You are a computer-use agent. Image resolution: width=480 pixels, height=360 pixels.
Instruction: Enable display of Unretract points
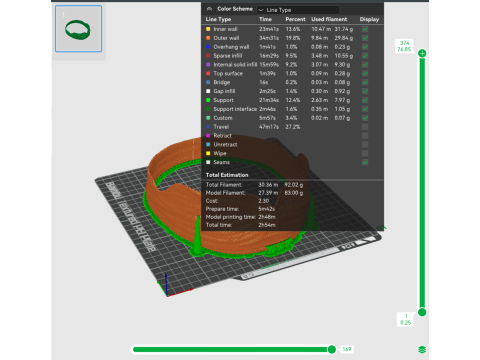(365, 144)
